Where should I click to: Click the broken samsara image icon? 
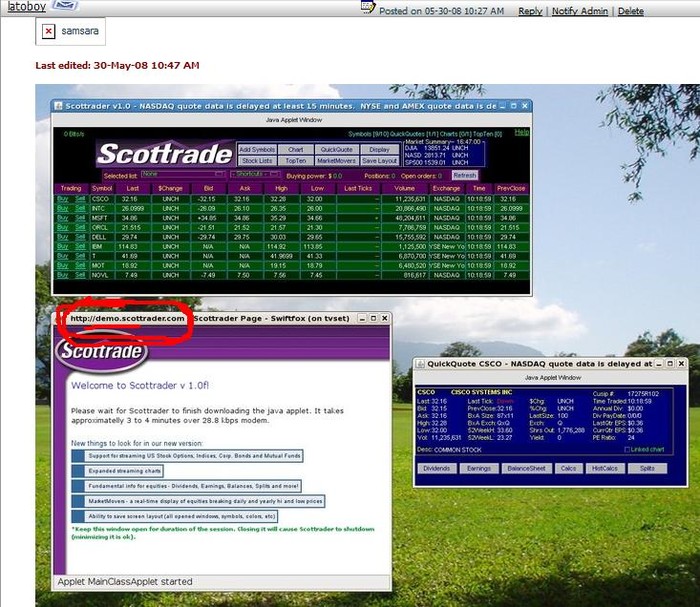pos(47,31)
